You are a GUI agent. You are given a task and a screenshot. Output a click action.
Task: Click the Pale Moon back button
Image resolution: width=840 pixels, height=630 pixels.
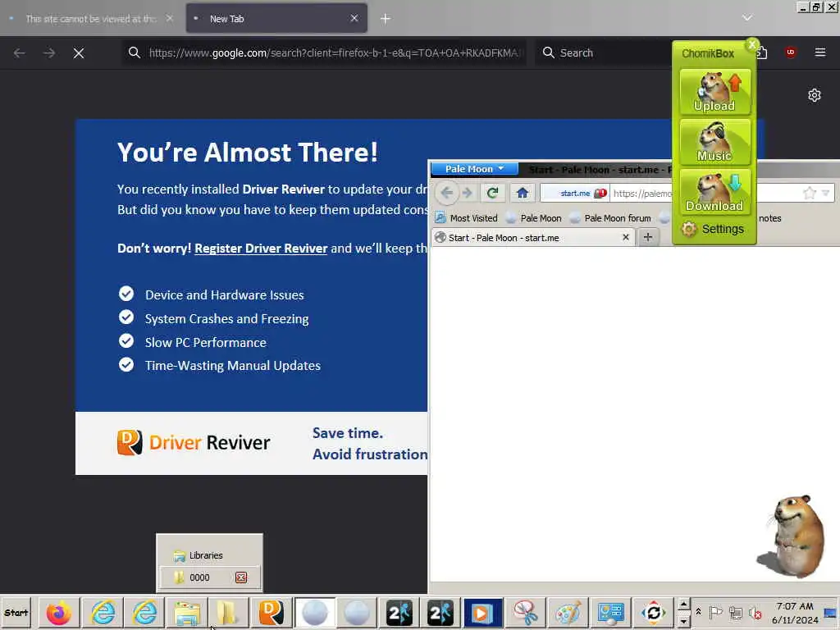[x=447, y=193]
